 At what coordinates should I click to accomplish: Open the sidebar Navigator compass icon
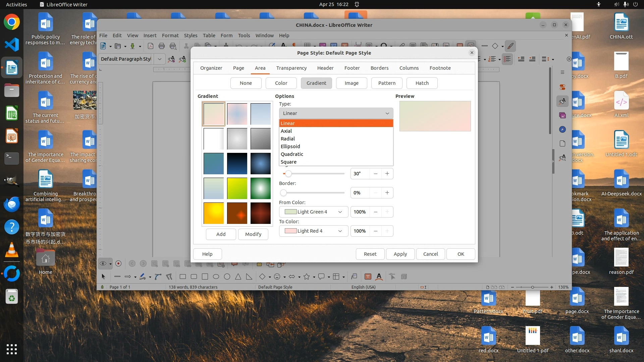[562, 130]
